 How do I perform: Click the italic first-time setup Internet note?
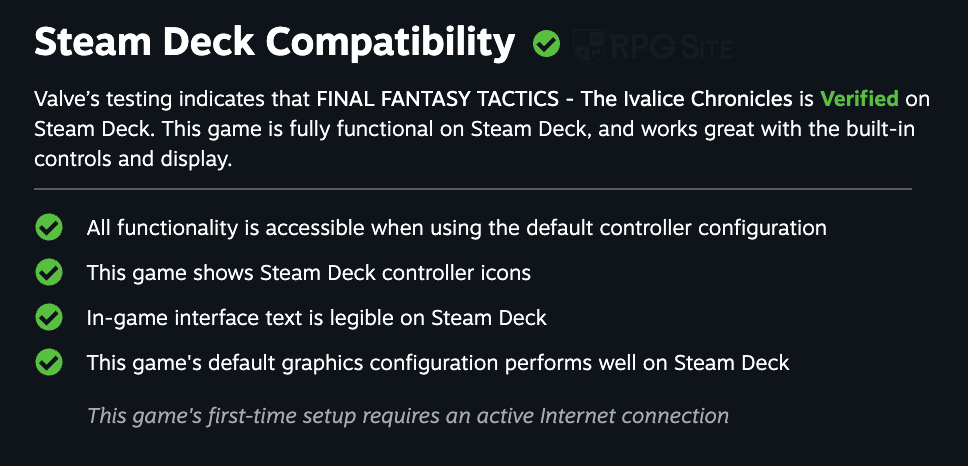[408, 414]
